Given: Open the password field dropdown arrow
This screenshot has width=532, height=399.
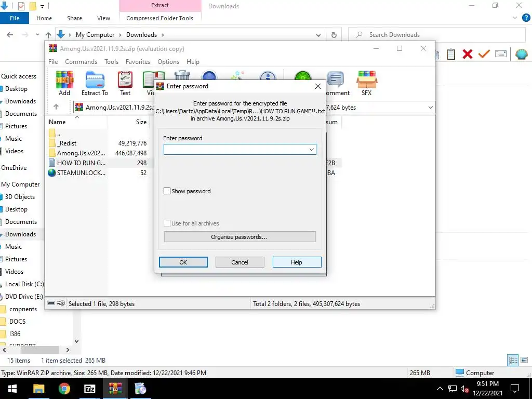Looking at the screenshot, I should pyautogui.click(x=312, y=150).
